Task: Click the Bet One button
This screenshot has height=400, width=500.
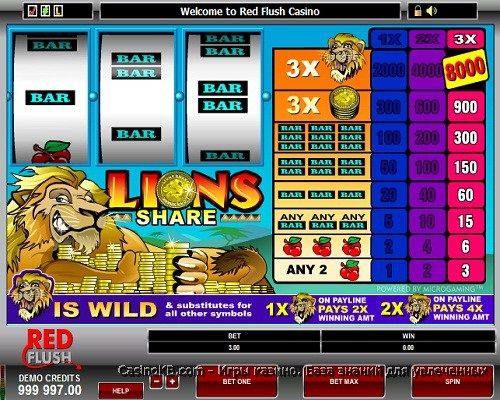Action: pos(237,382)
